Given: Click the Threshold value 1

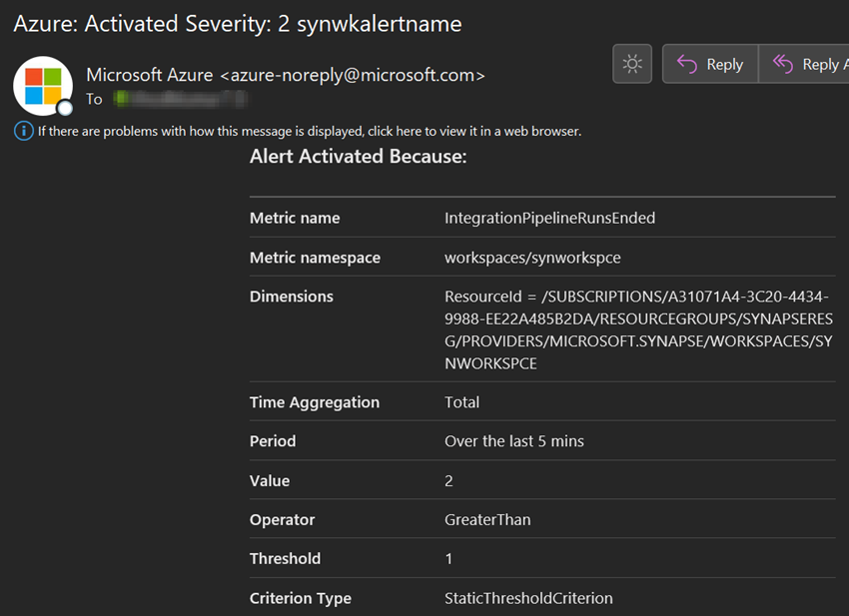Looking at the screenshot, I should (x=448, y=558).
